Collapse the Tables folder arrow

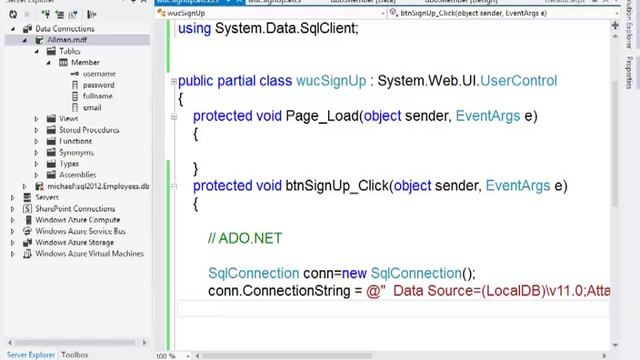pyautogui.click(x=37, y=51)
